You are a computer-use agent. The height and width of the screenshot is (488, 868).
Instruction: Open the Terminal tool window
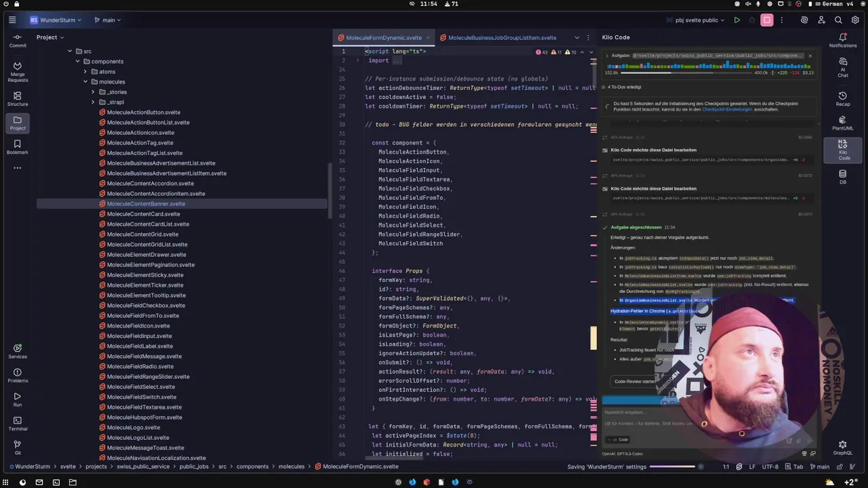click(x=18, y=424)
